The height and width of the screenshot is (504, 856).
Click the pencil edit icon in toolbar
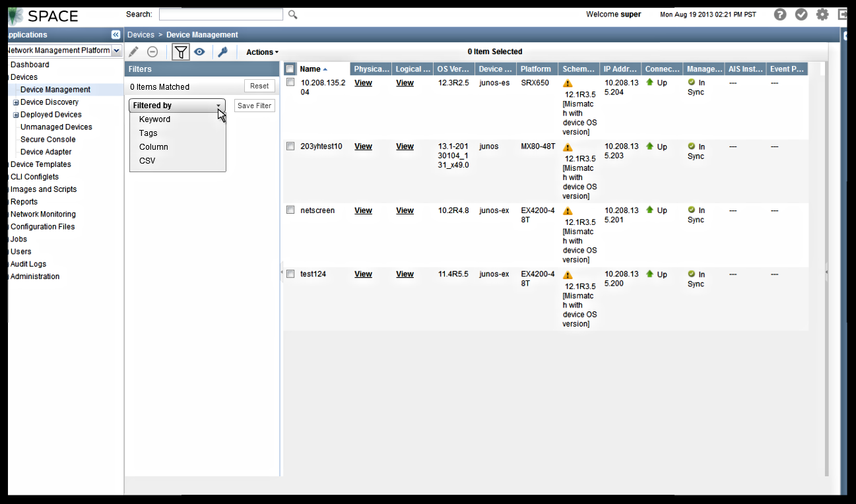click(x=133, y=51)
